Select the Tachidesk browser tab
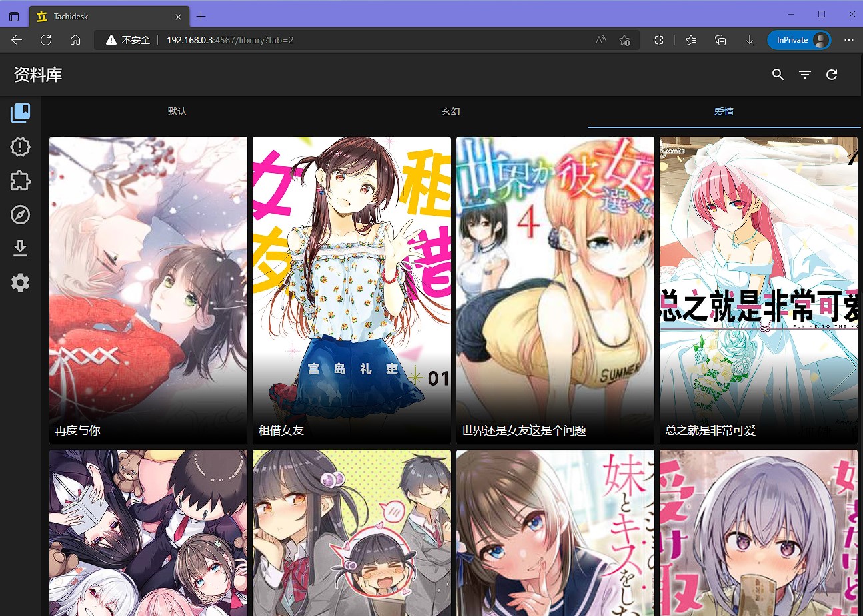The width and height of the screenshot is (863, 616). [110, 17]
